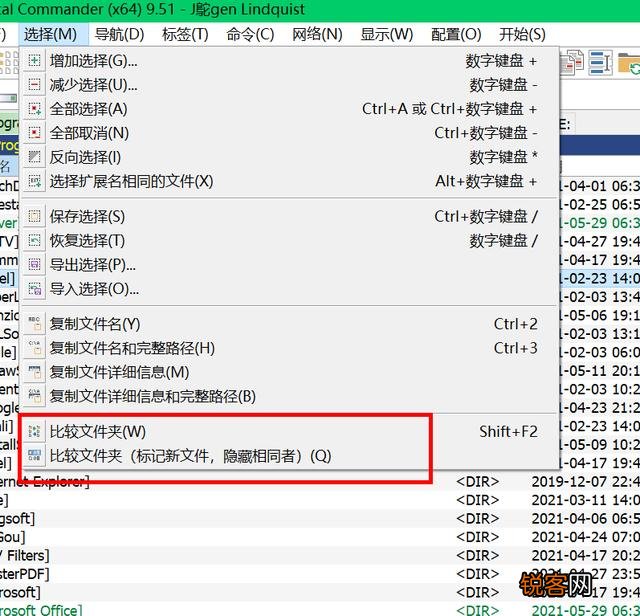Click the 保存选择(S) icon
The height and width of the screenshot is (616, 640).
(x=34, y=216)
